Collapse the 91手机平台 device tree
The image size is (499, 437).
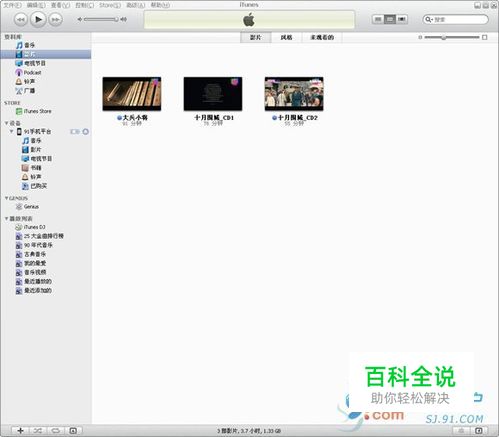coord(12,131)
